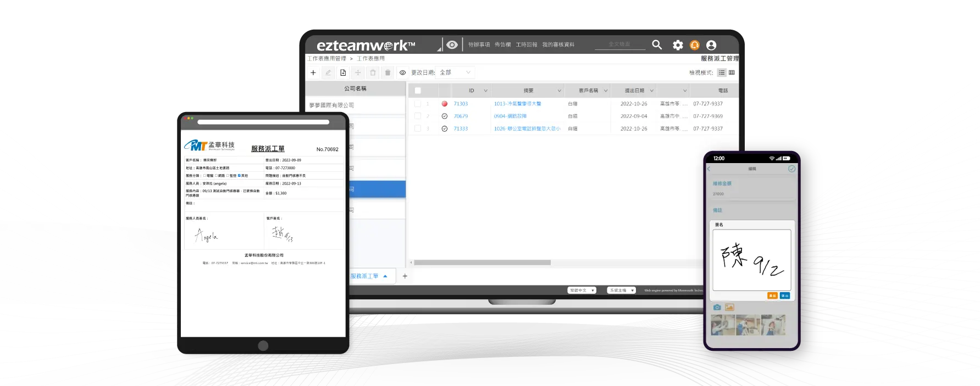
Task: Select the 服務派工單 tab at bottom
Action: point(365,276)
